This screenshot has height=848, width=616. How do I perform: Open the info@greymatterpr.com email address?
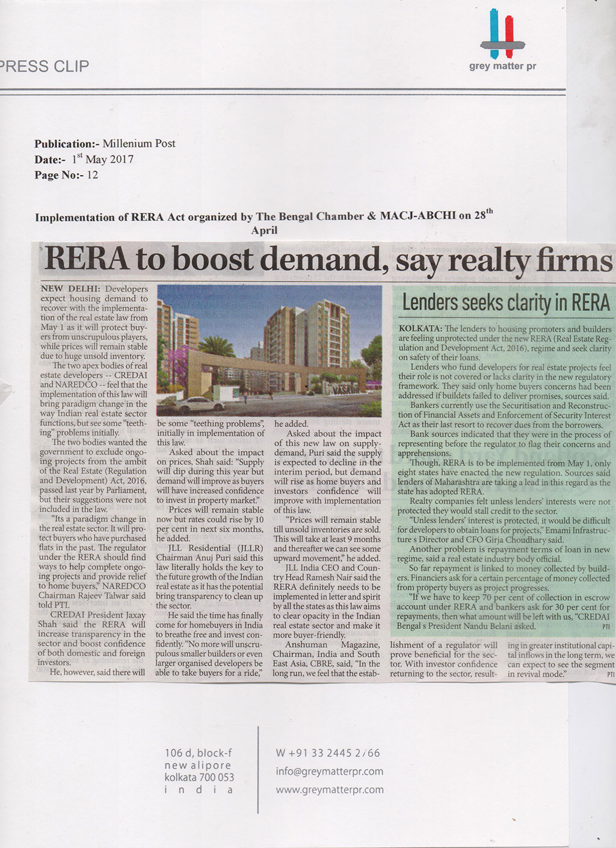click(x=330, y=772)
